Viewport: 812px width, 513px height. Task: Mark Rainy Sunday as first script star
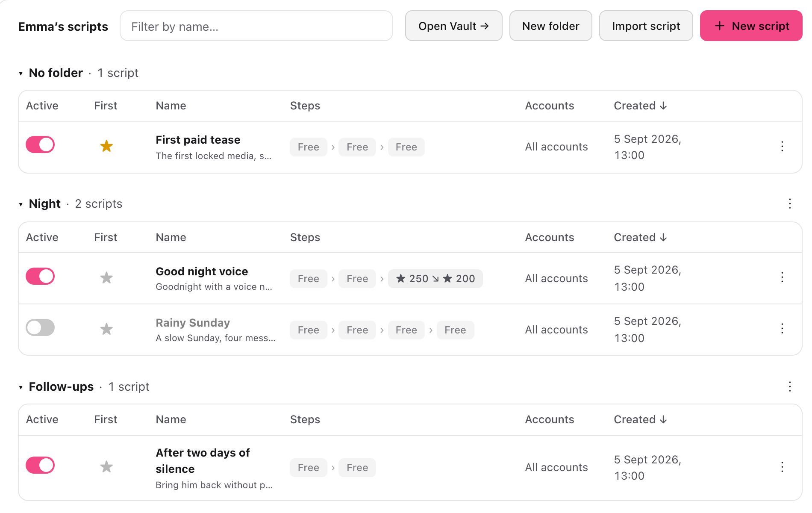click(106, 329)
